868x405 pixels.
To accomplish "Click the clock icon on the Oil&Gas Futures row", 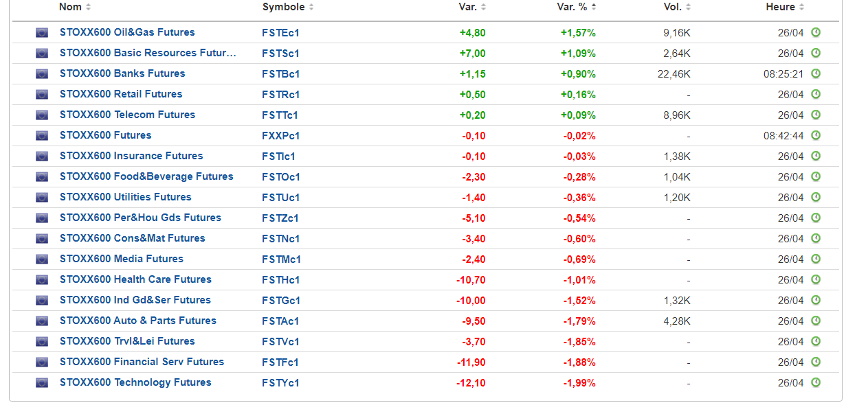I will click(x=816, y=32).
